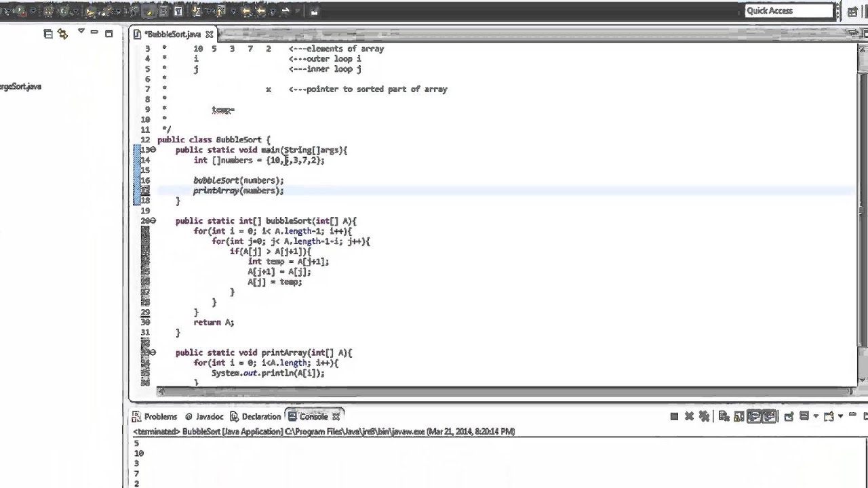The height and width of the screenshot is (488, 868).
Task: Switch to the Declaration tab
Action: point(256,417)
